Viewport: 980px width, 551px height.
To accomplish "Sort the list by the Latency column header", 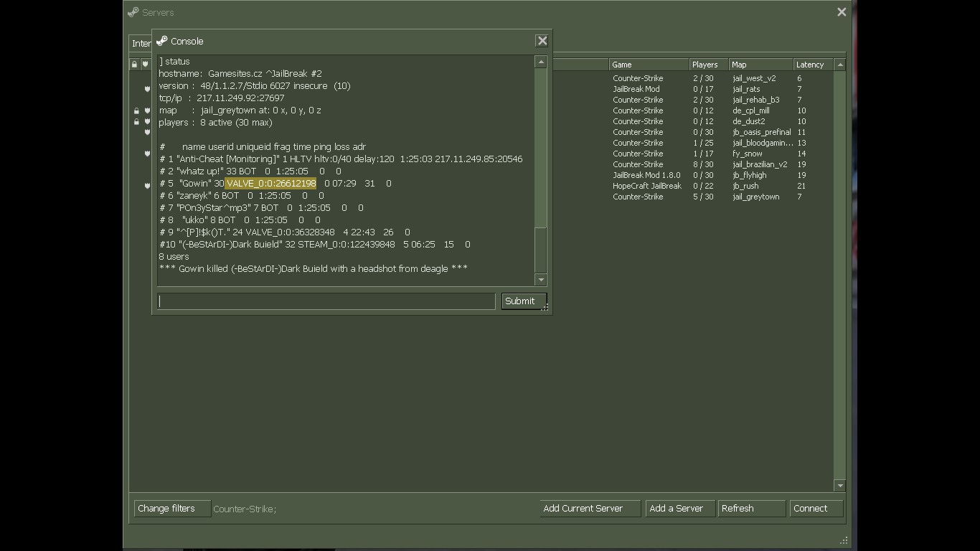I will point(813,65).
